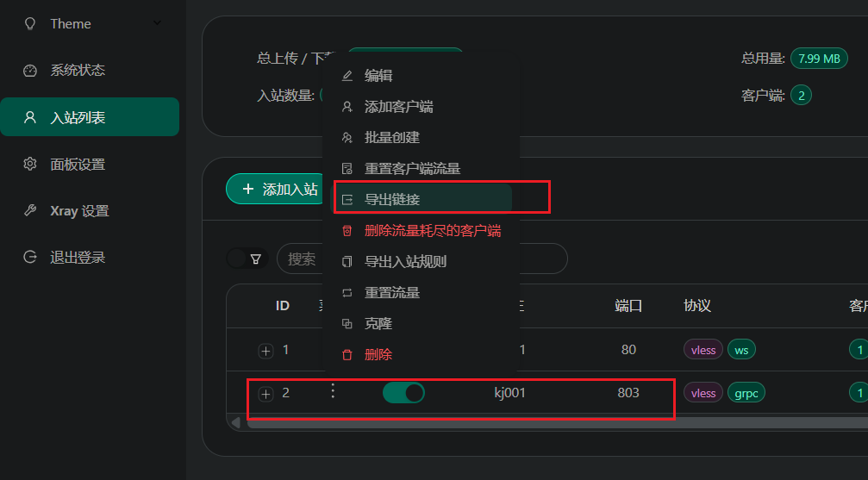This screenshot has height=480, width=868.
Task: Click the pencil icon beside 编辑
Action: (347, 76)
